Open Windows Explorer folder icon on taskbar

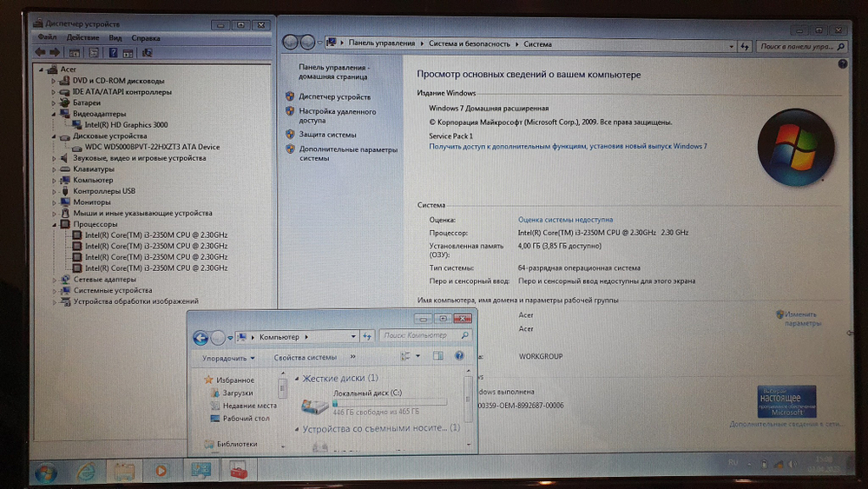(124, 472)
